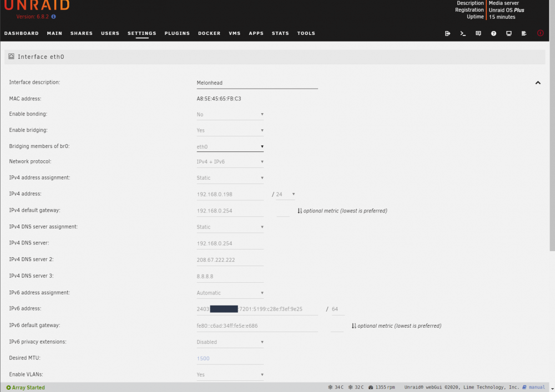Open IPv4 DNS server assignment dropdown
The width and height of the screenshot is (555, 392).
[x=230, y=227]
